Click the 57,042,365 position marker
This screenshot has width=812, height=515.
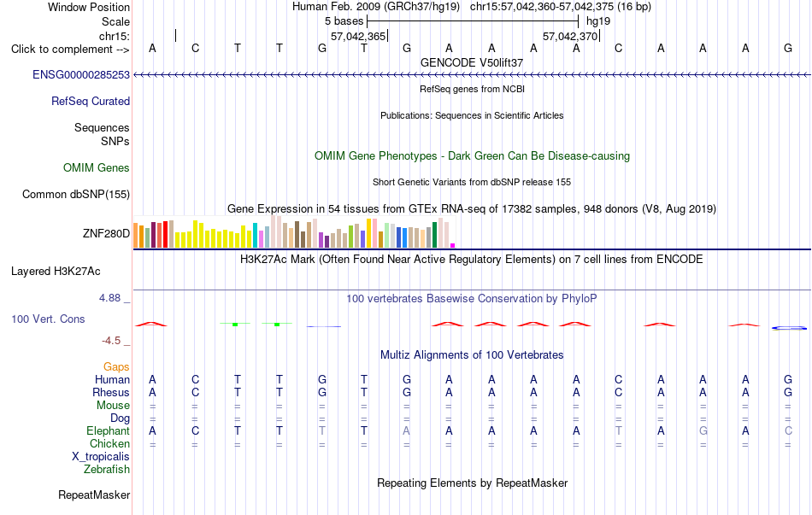[359, 36]
